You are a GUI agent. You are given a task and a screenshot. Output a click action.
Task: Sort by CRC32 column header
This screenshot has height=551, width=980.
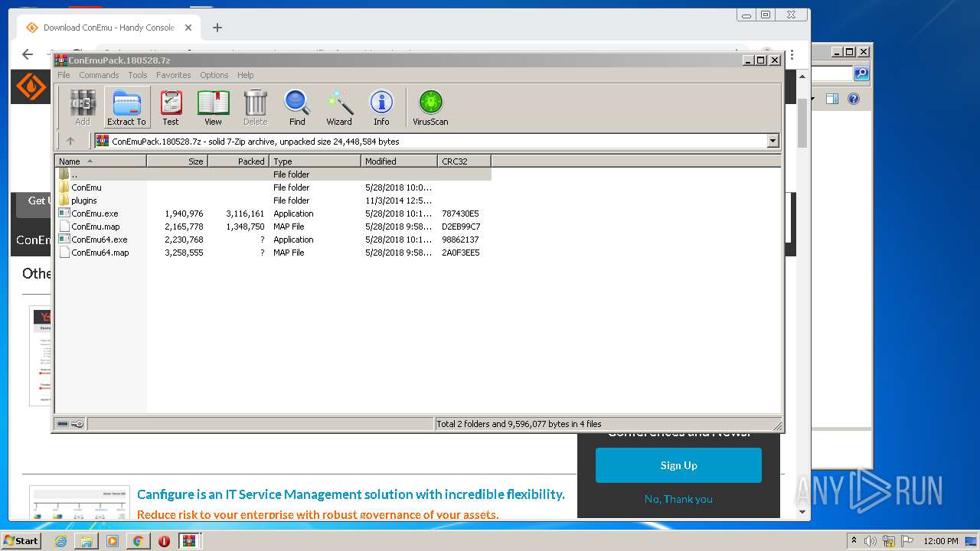click(x=464, y=161)
